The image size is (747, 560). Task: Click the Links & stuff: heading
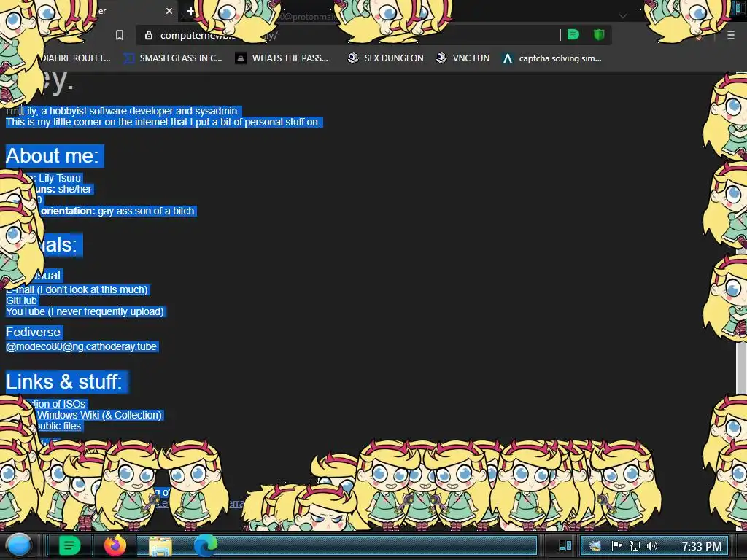(64, 381)
